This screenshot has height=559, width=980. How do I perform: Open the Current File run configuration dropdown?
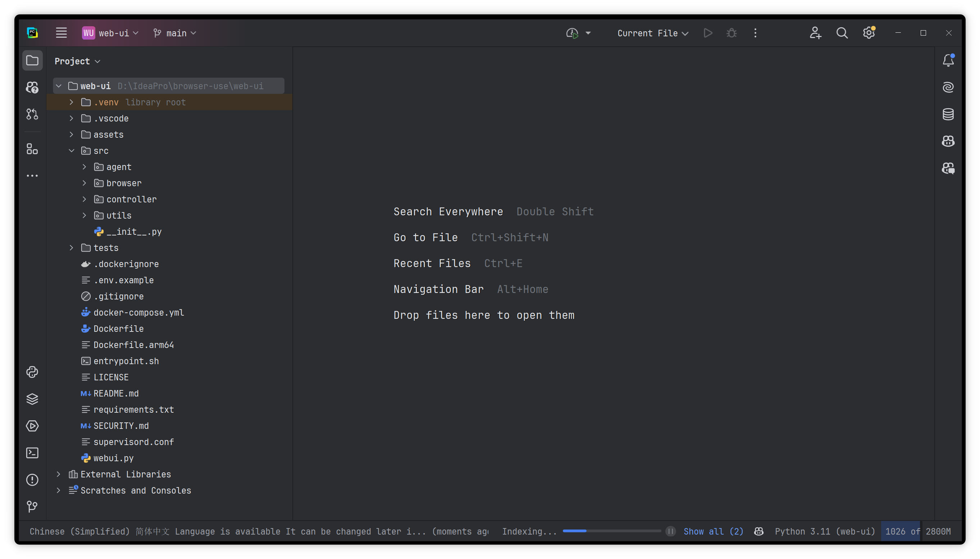point(652,33)
